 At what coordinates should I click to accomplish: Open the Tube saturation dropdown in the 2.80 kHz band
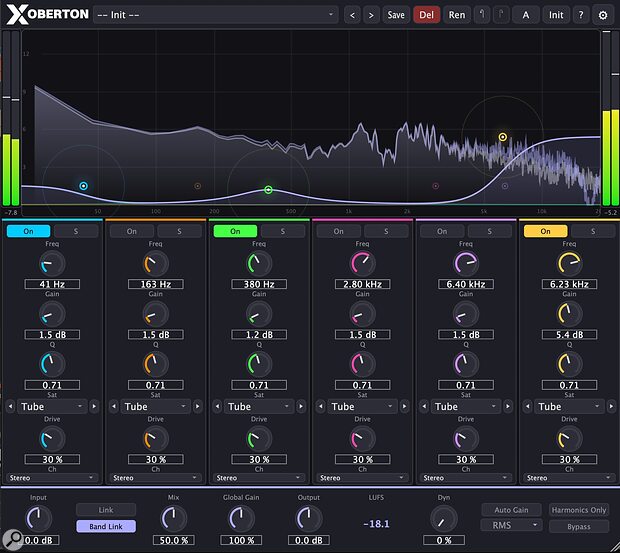tap(362, 406)
